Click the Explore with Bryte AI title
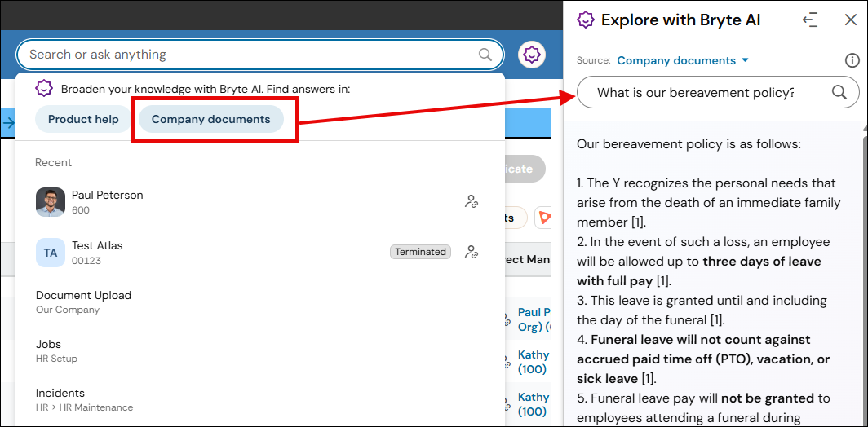Image resolution: width=868 pixels, height=427 pixels. (x=681, y=20)
